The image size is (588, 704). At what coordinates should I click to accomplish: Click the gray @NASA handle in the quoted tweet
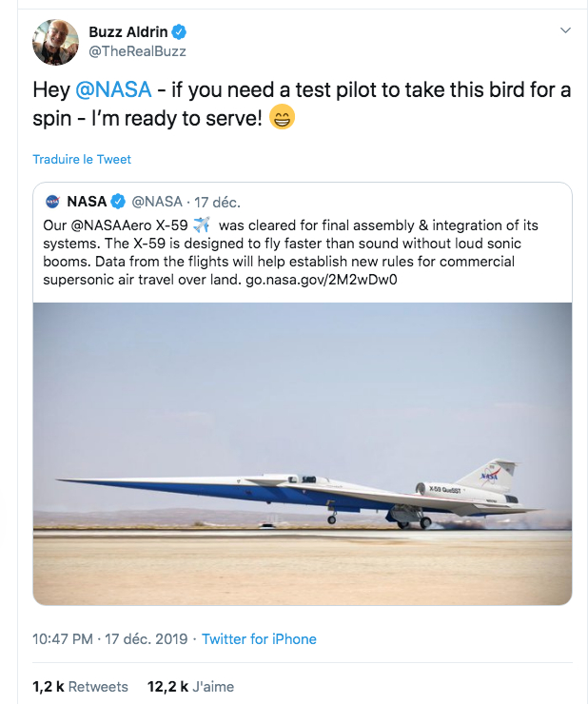(156, 202)
